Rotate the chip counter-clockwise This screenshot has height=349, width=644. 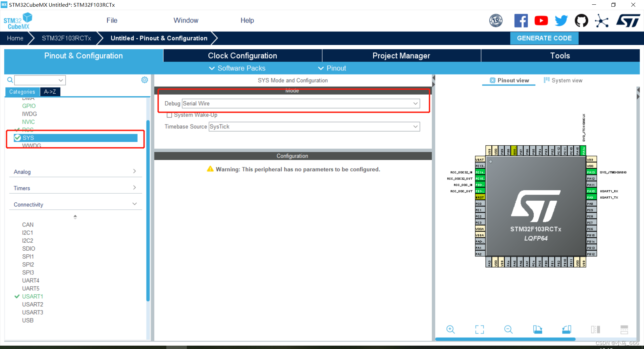click(567, 330)
